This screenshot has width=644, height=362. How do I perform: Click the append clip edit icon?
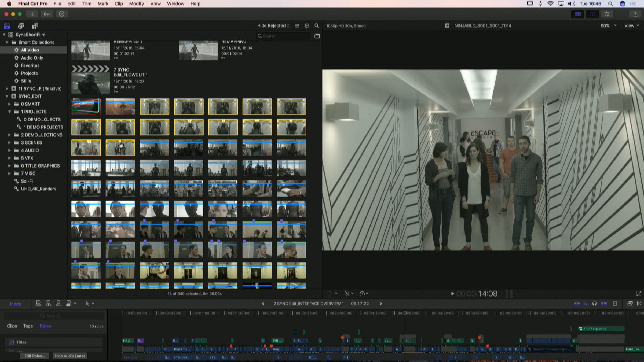point(58,303)
